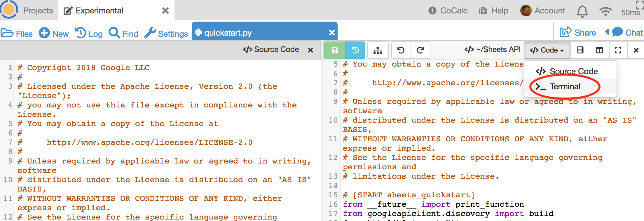The height and width of the screenshot is (221, 644).
Task: Expand the Code frame type dropdown
Action: [x=547, y=50]
